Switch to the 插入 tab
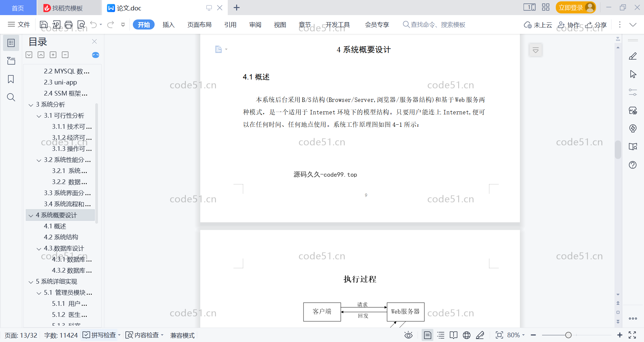Image resolution: width=644 pixels, height=342 pixels. click(168, 24)
